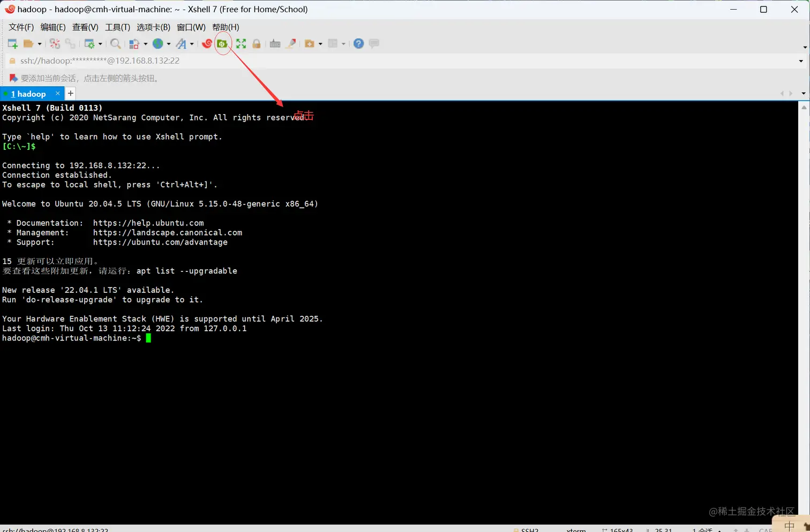Click the terminal scrollbar up arrow

[804, 108]
